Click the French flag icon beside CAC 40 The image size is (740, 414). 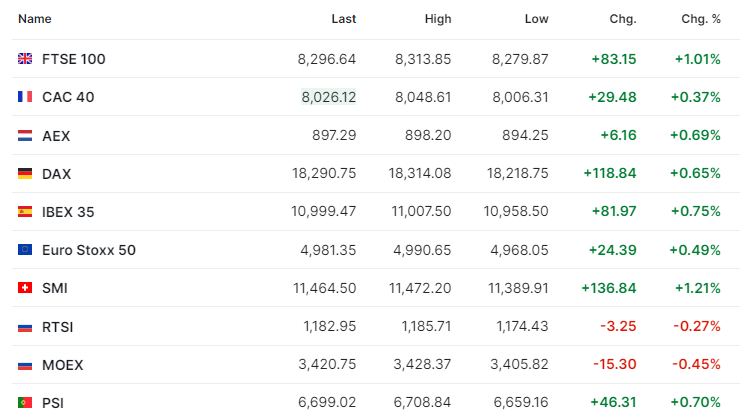pos(25,97)
